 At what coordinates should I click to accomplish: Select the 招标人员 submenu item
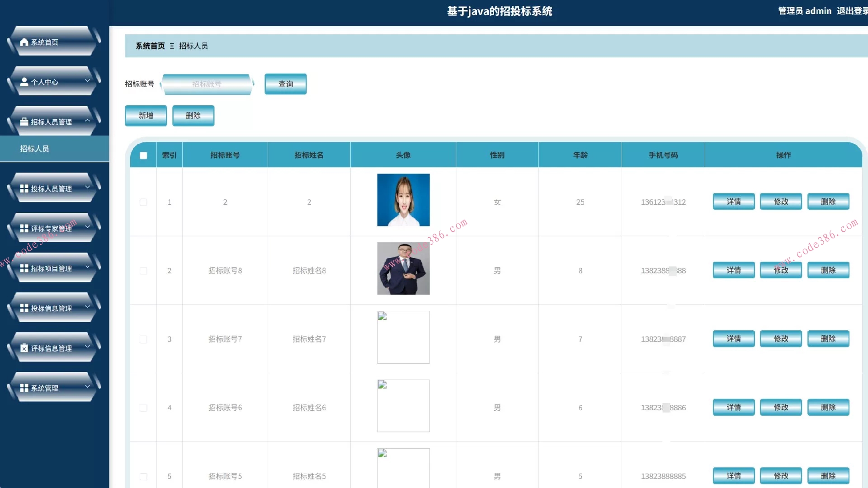coord(34,149)
